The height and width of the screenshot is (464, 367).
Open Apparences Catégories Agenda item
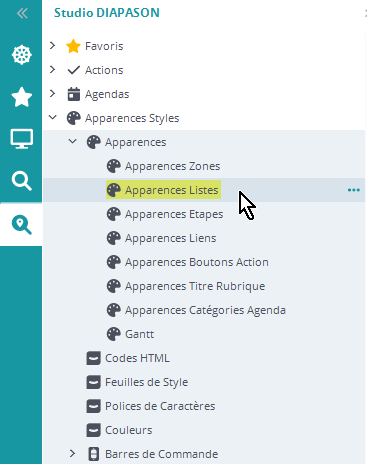205,310
